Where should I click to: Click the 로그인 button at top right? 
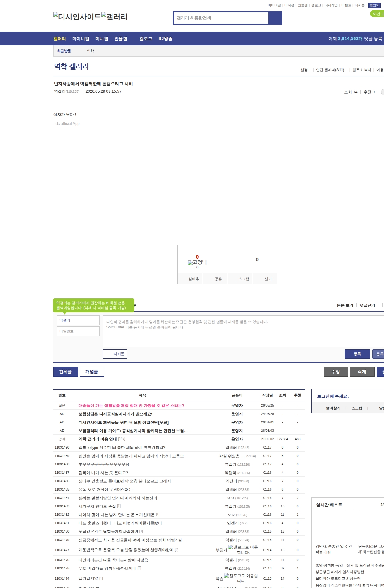click(374, 5)
